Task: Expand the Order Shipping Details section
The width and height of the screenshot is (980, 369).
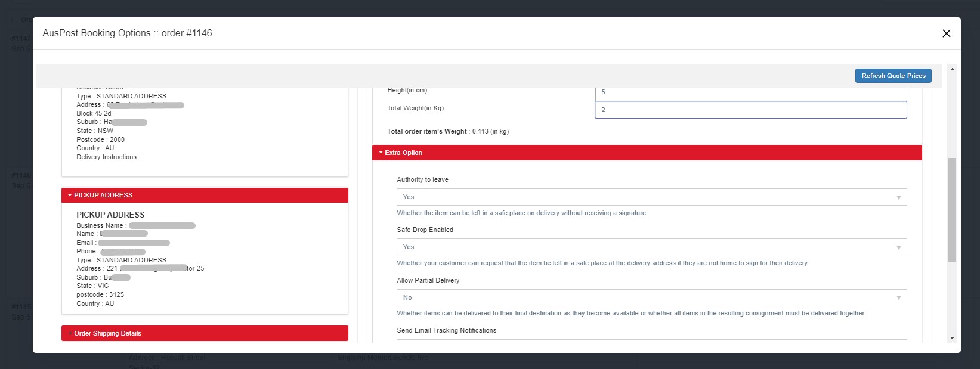Action: tap(205, 333)
